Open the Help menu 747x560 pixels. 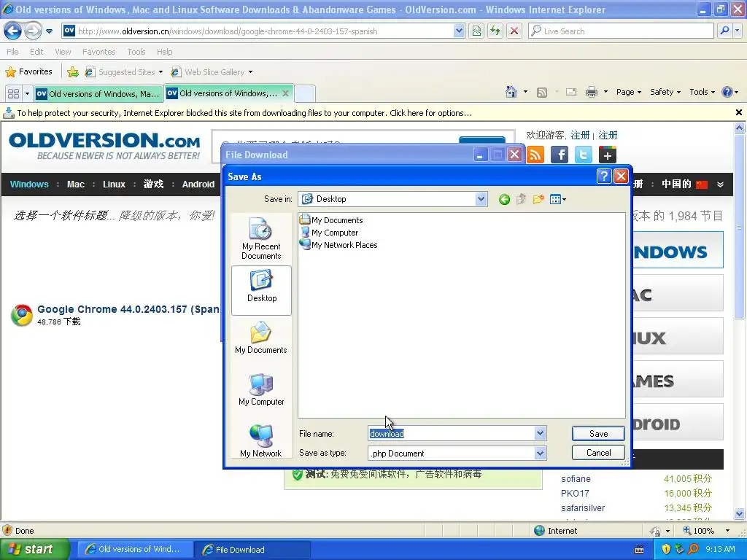164,52
